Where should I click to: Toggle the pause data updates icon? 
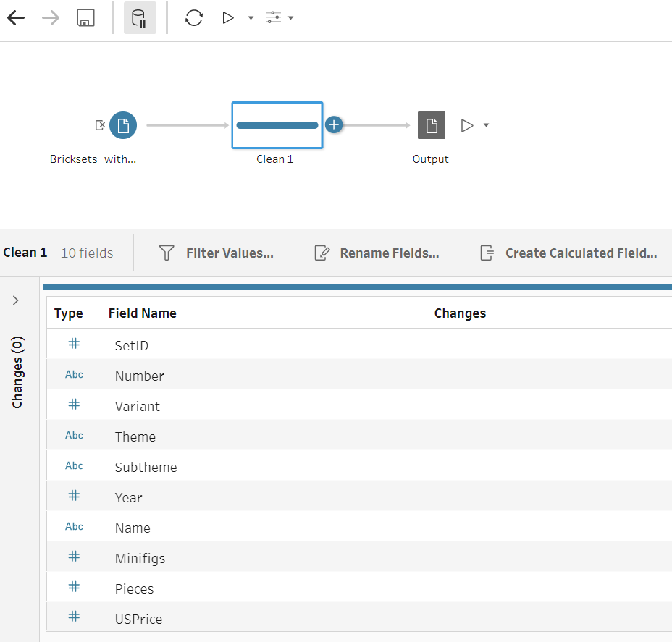coord(139,18)
